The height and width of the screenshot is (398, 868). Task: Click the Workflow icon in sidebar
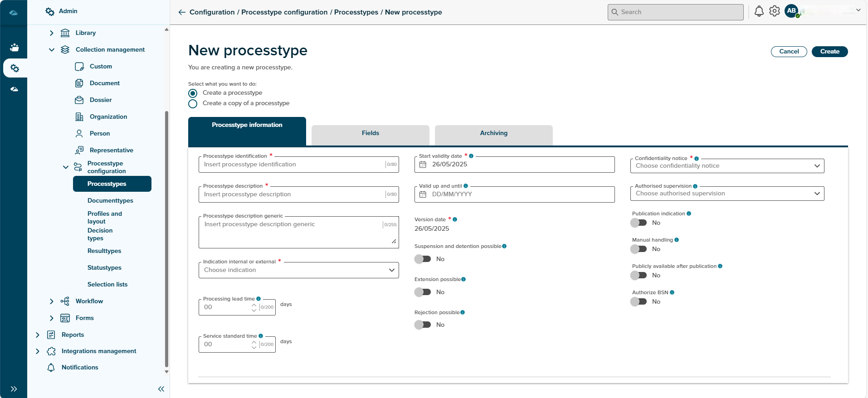(65, 301)
